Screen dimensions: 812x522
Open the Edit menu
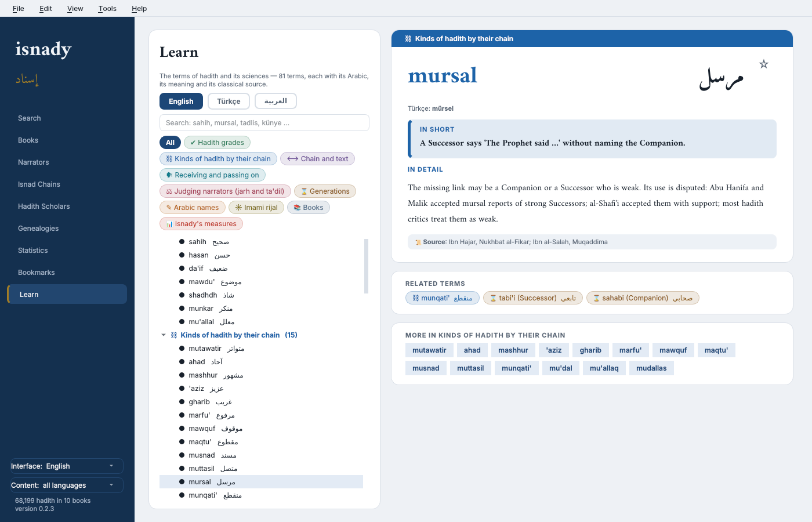46,8
